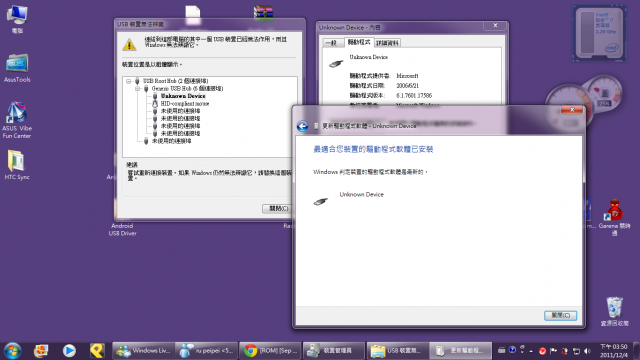Close the driver update wizard with the red X
This screenshot has width=640, height=360.
coord(571,110)
